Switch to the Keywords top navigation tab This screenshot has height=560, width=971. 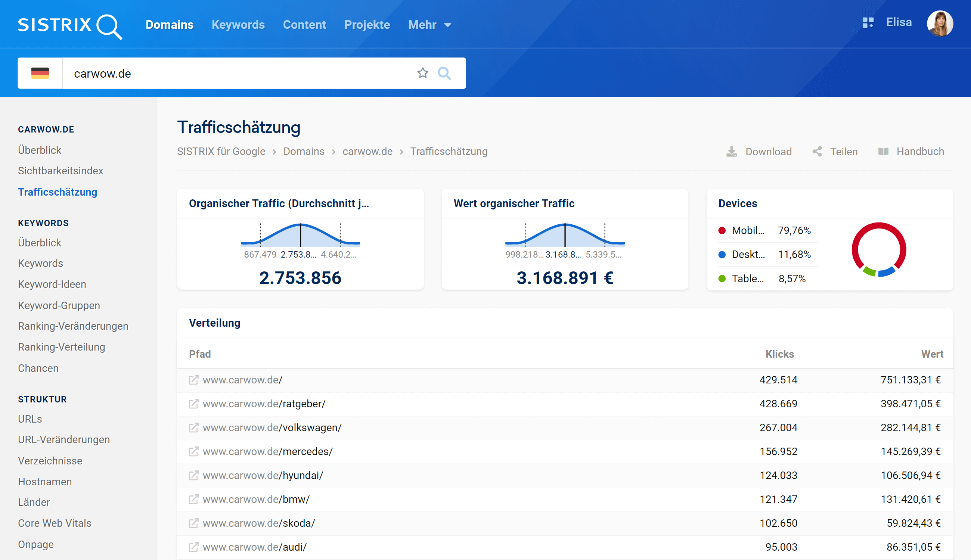[238, 25]
